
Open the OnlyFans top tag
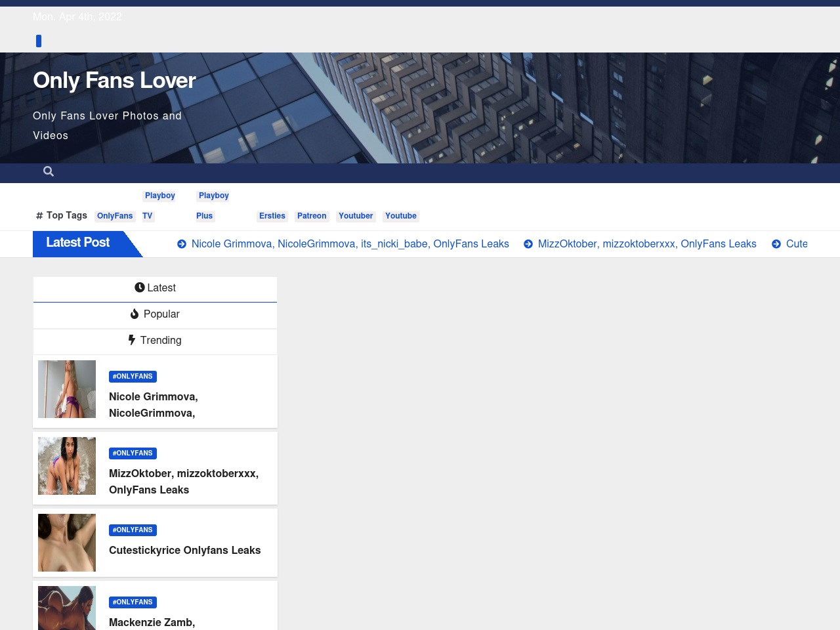[x=115, y=216]
